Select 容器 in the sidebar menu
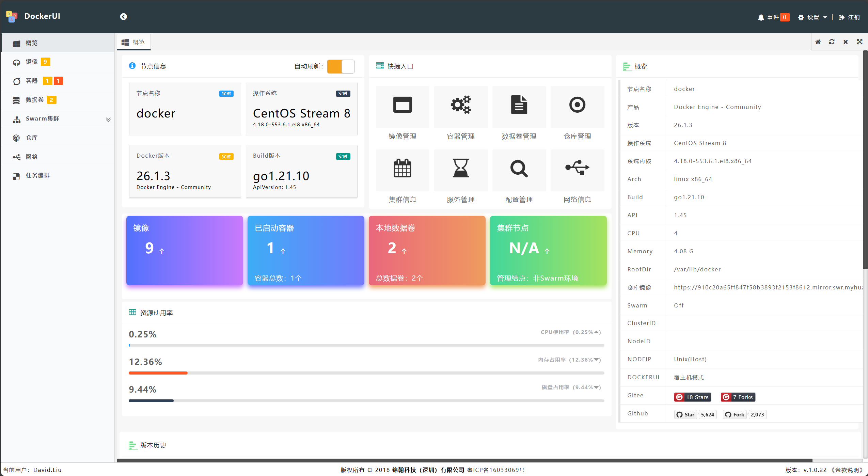The height and width of the screenshot is (476, 868). click(32, 81)
